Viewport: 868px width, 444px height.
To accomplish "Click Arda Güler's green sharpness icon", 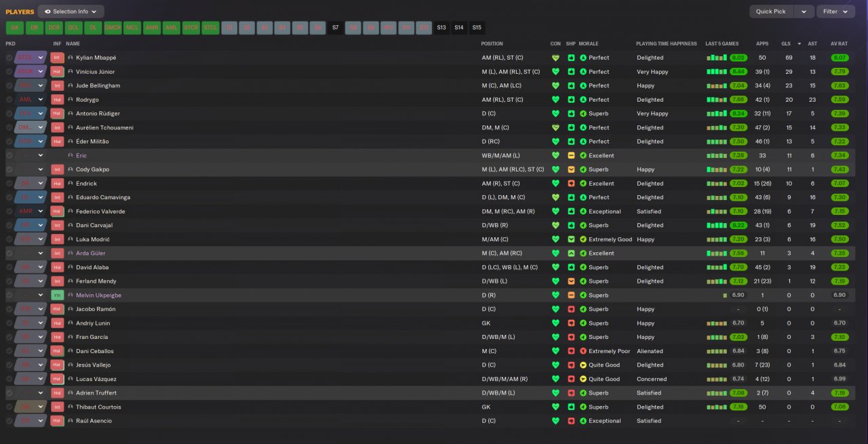I will click(x=572, y=254).
